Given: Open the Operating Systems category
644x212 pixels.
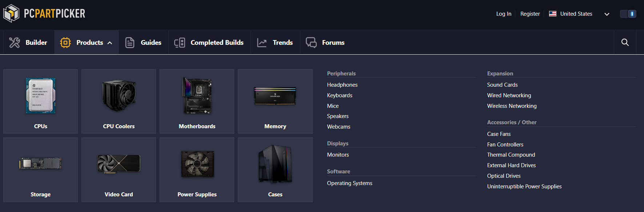Looking at the screenshot, I should coord(349,183).
